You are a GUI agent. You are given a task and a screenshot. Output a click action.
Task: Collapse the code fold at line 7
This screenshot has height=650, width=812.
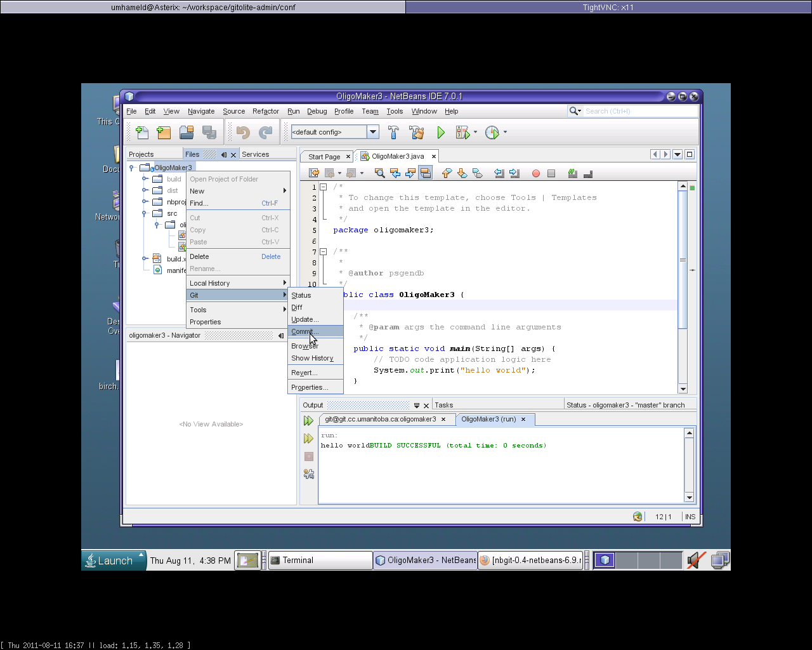click(323, 251)
